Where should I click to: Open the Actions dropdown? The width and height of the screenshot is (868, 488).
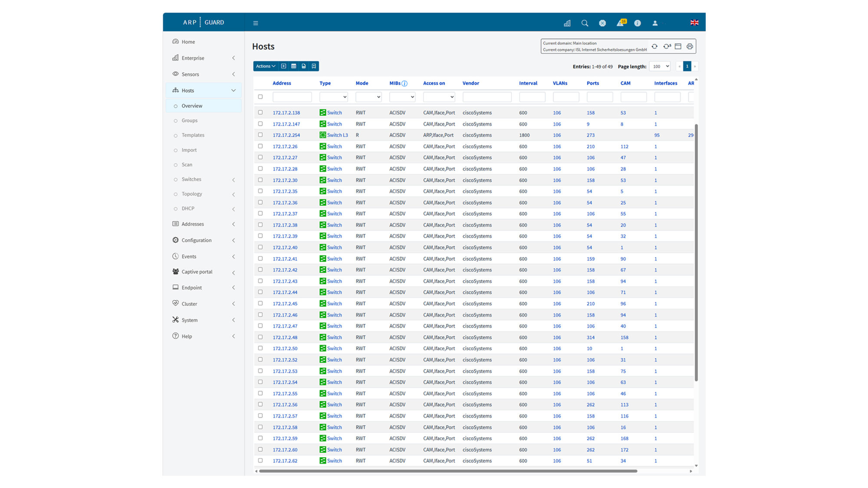pyautogui.click(x=265, y=66)
